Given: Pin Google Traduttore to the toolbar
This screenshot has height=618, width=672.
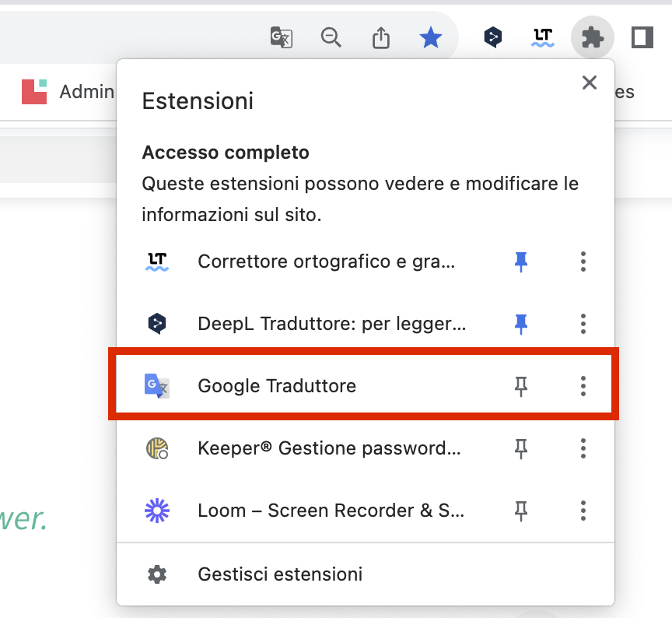Looking at the screenshot, I should tap(521, 386).
